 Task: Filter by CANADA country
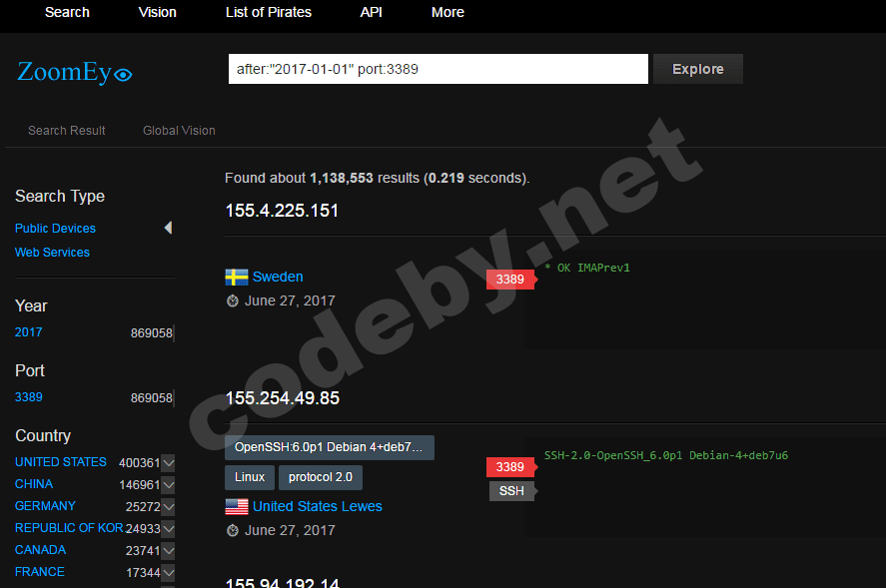[40, 550]
